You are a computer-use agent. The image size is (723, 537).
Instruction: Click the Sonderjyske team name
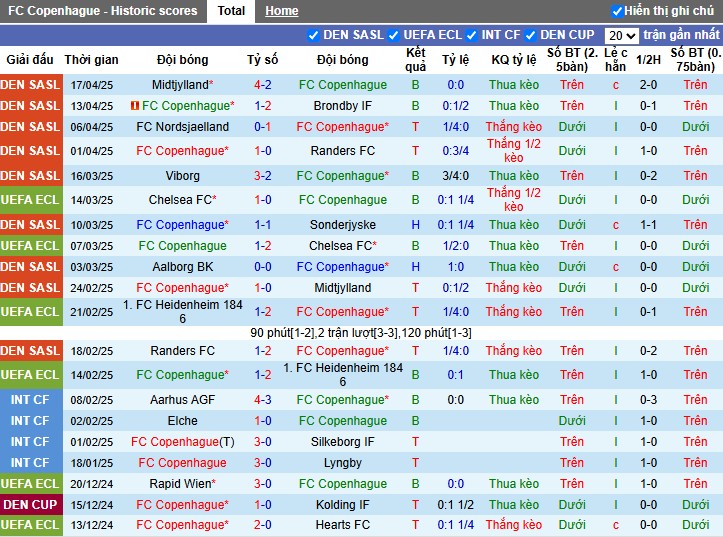[343, 225]
